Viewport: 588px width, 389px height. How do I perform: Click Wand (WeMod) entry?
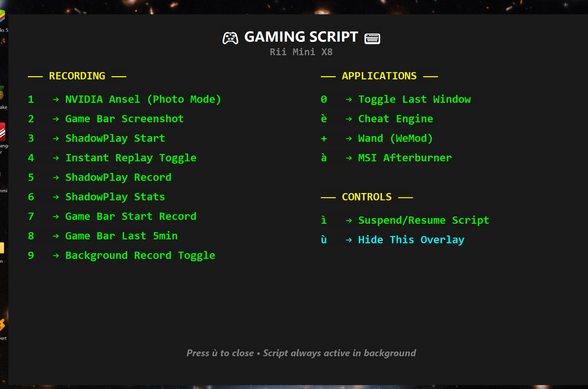[x=395, y=139]
